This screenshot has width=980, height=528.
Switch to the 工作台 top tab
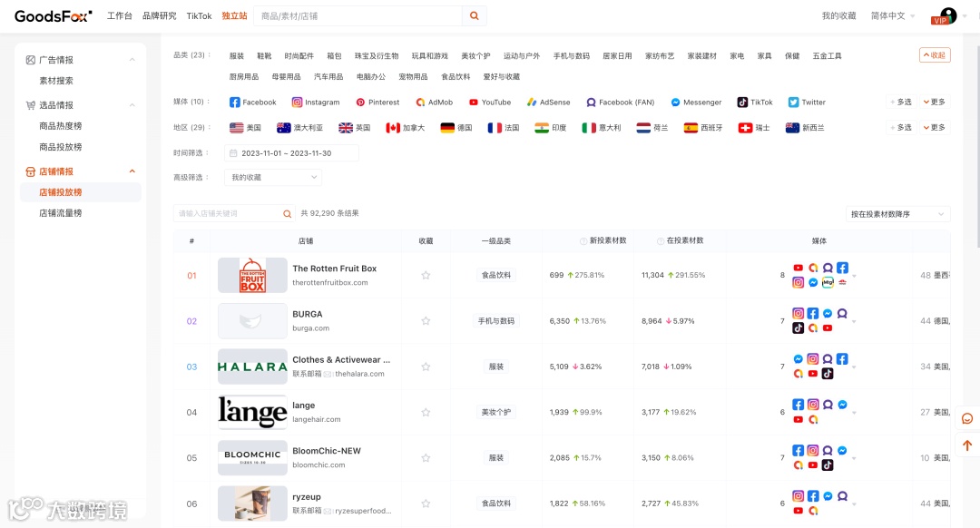point(120,16)
